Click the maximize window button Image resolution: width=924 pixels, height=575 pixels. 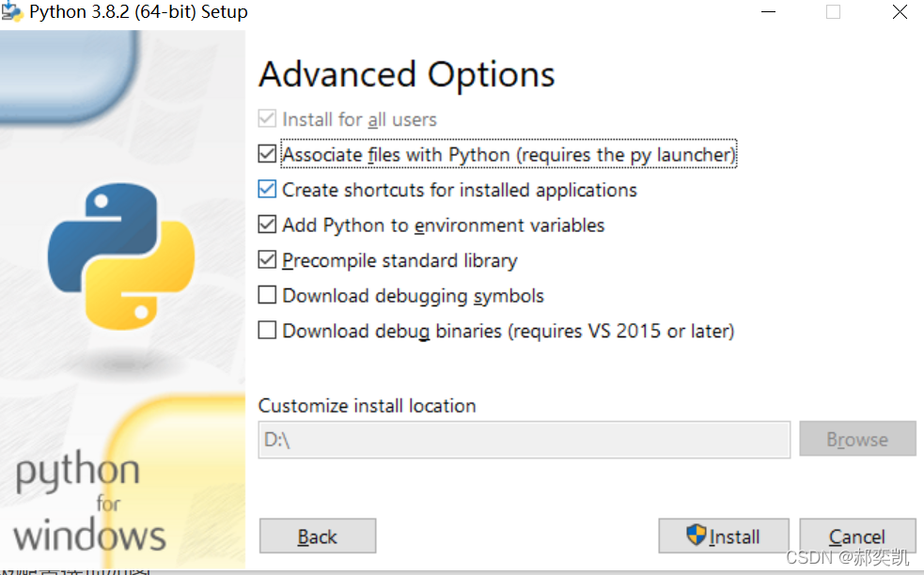click(x=833, y=12)
